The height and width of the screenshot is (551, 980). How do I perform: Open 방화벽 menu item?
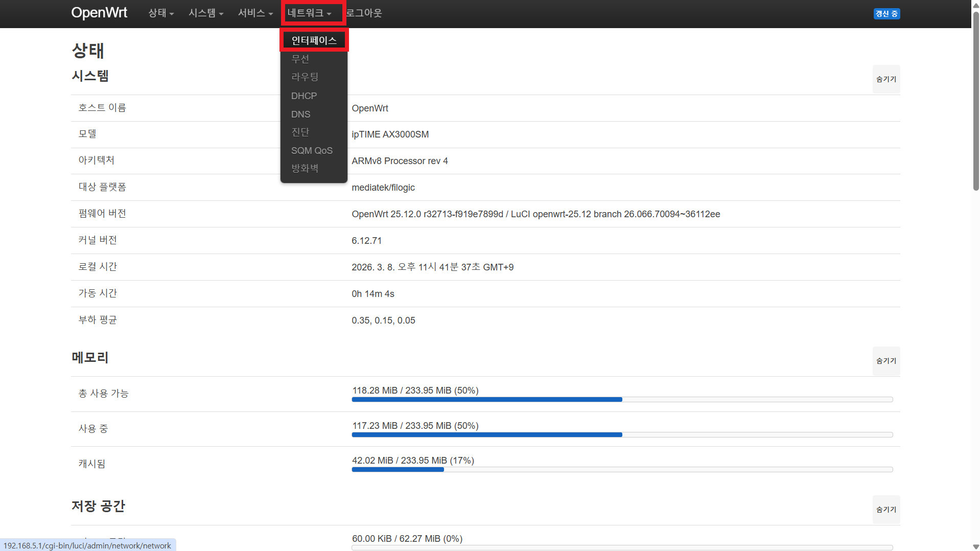coord(305,169)
